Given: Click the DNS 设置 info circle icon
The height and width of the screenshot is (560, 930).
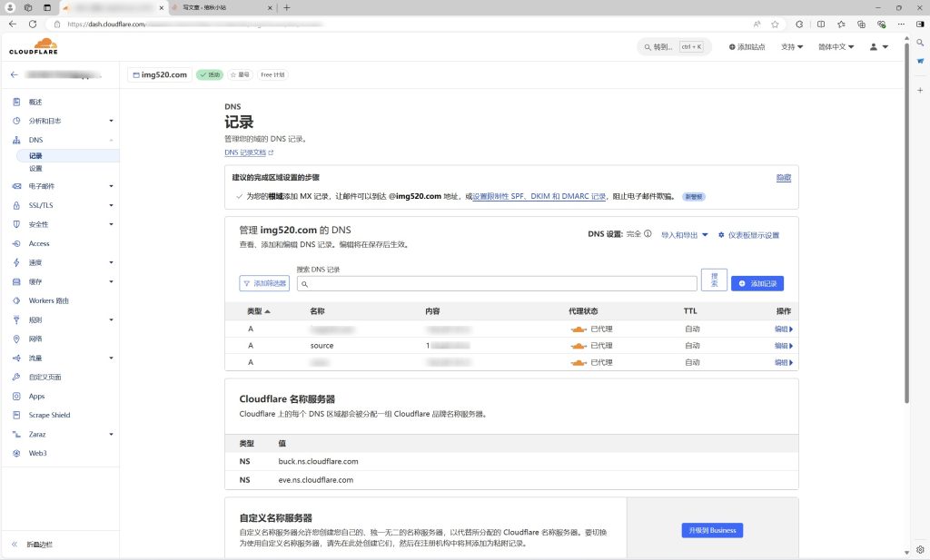Looking at the screenshot, I should click(x=648, y=233).
